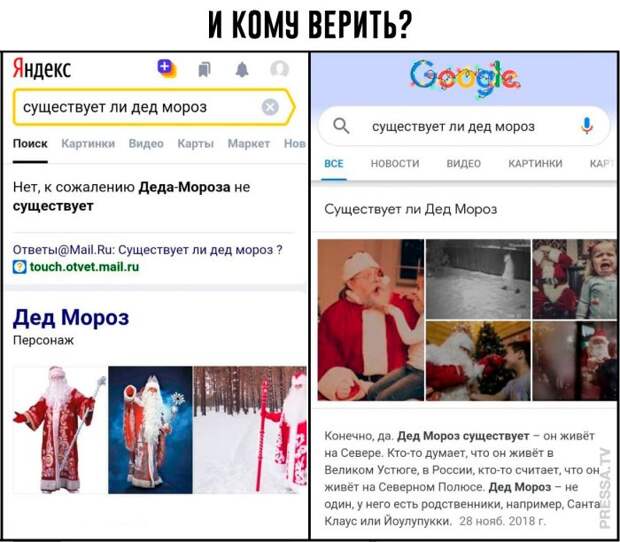620x542 pixels.
Task: Select Google НОВОСТИ tab
Action: [395, 164]
